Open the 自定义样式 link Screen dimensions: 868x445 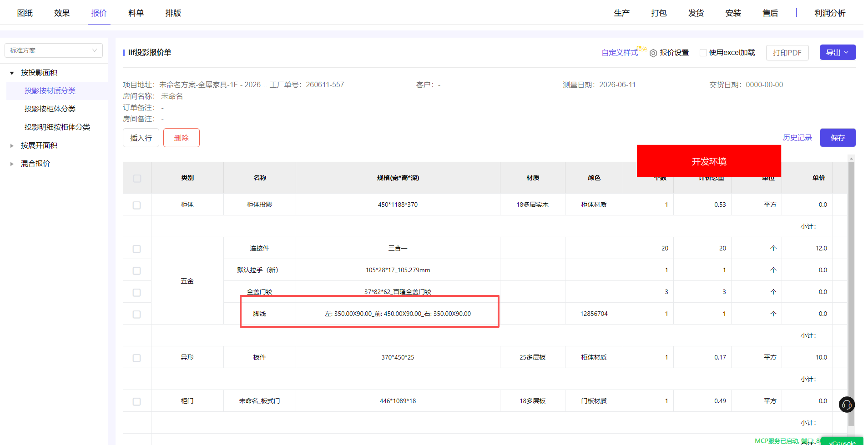(x=620, y=53)
